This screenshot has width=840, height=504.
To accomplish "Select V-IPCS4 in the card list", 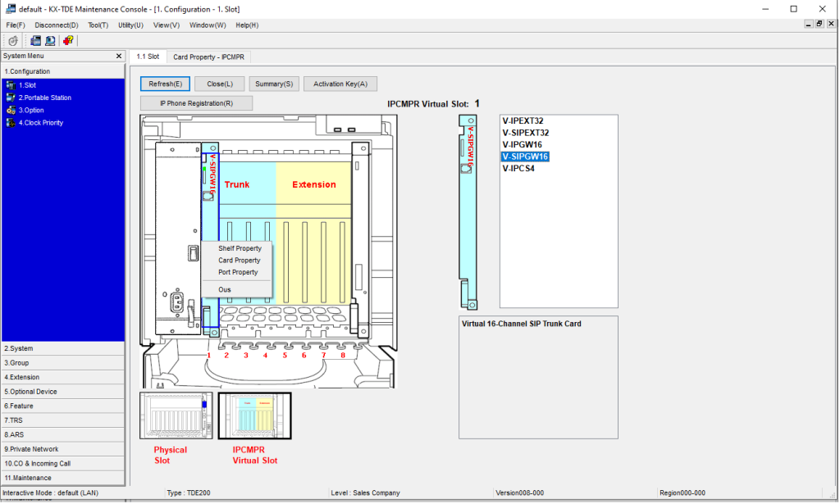I will [518, 168].
